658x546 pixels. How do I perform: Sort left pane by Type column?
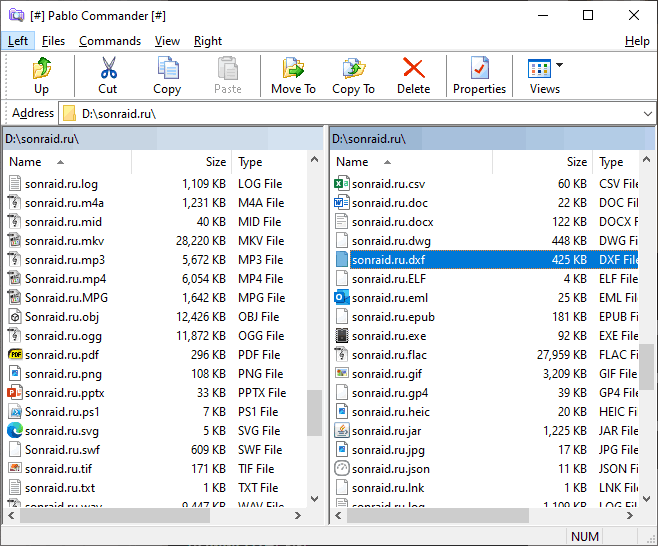coord(269,162)
